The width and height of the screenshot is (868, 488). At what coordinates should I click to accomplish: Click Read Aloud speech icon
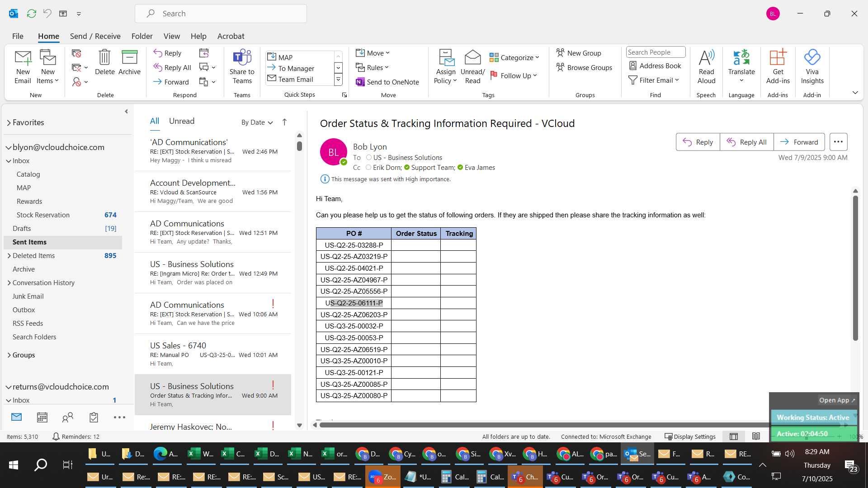click(x=706, y=67)
